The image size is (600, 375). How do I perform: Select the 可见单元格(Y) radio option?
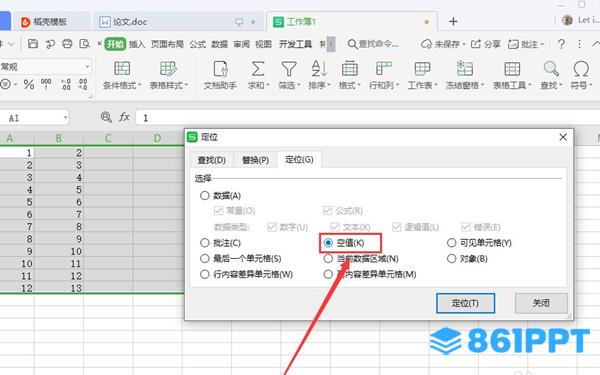[452, 243]
